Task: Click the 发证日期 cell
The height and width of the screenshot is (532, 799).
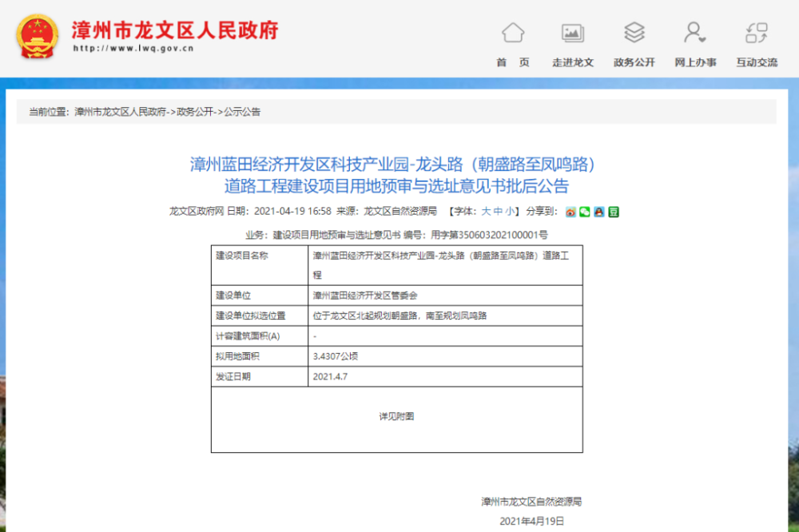Action: click(260, 376)
